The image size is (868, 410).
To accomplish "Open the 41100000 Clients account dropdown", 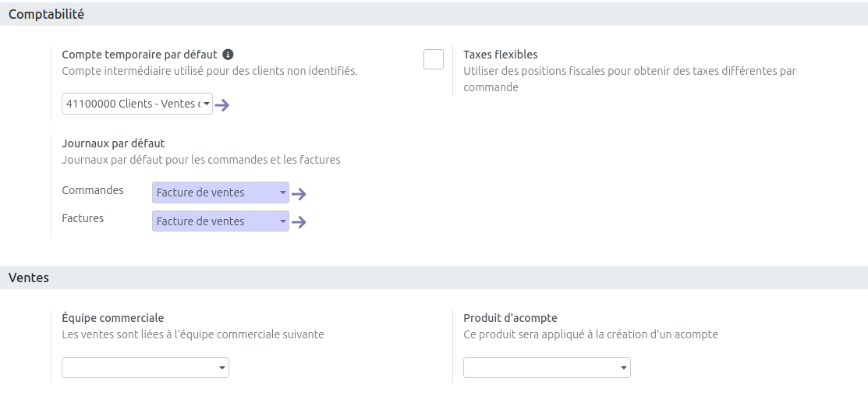I will pos(136,104).
